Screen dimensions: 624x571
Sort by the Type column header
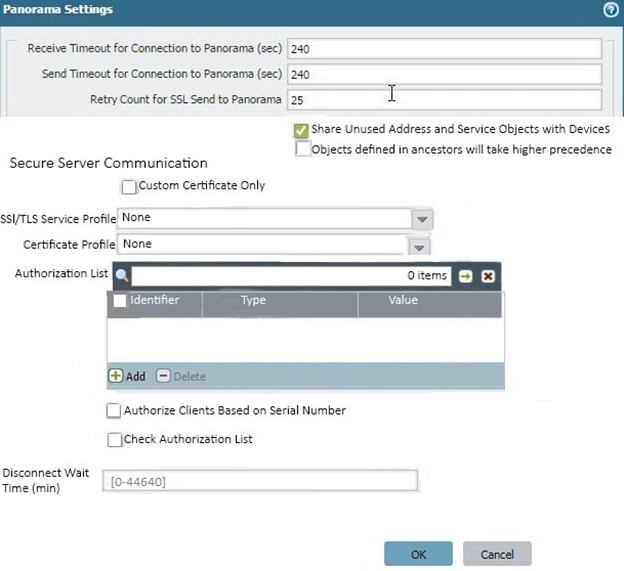pyautogui.click(x=253, y=300)
